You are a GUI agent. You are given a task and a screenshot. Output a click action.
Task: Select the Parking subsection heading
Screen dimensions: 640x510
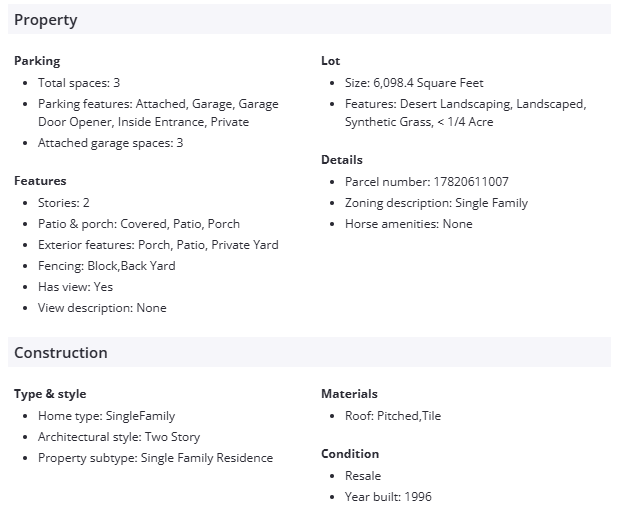[x=37, y=61]
